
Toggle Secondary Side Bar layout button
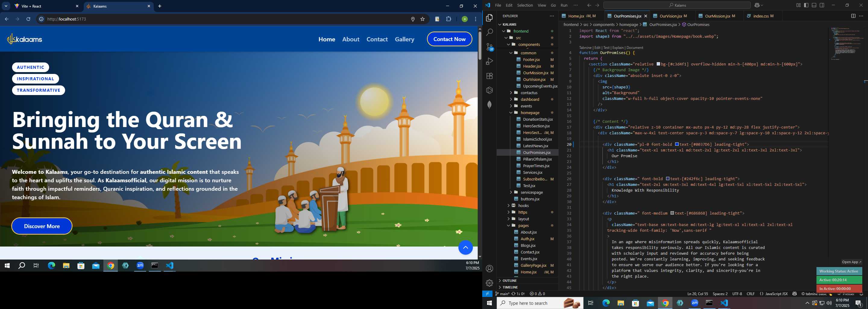pyautogui.click(x=822, y=5)
